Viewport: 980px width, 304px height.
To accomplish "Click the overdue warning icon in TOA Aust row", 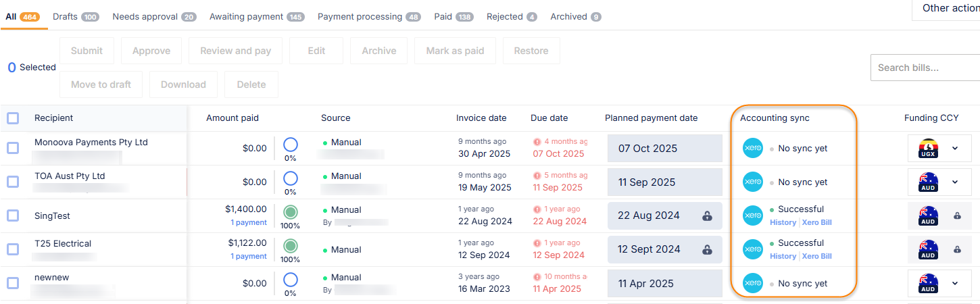I will tap(537, 176).
